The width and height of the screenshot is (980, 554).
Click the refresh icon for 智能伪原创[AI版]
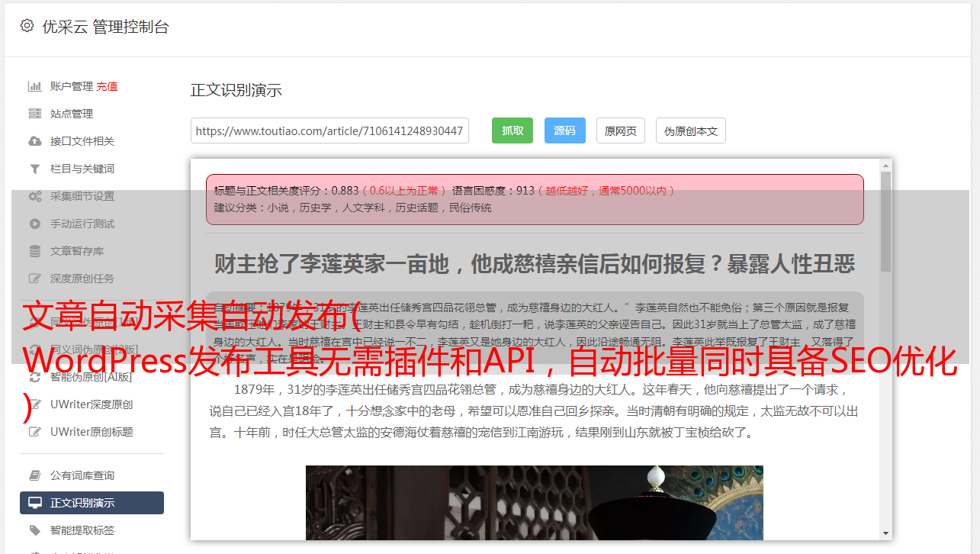coord(34,377)
